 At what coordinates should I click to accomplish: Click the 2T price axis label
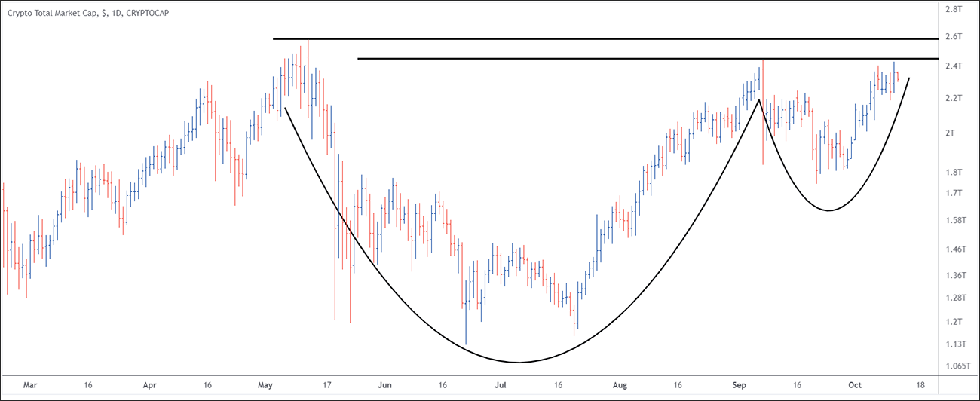pos(950,133)
